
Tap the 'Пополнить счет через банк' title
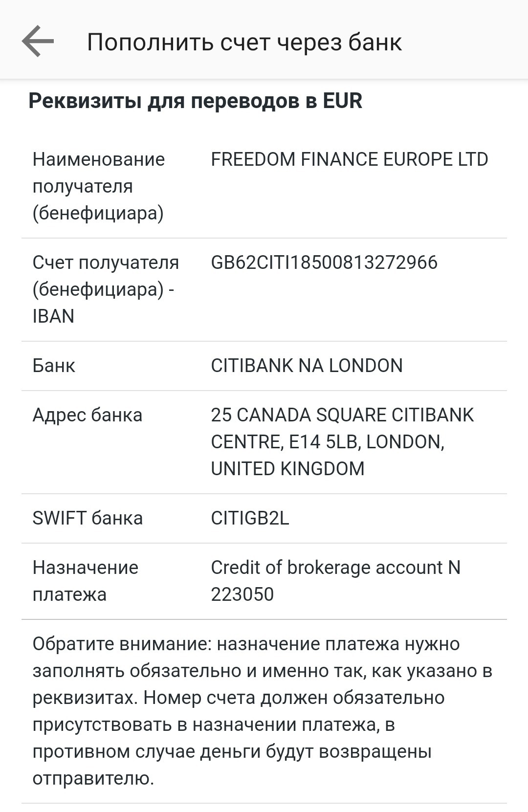click(244, 42)
